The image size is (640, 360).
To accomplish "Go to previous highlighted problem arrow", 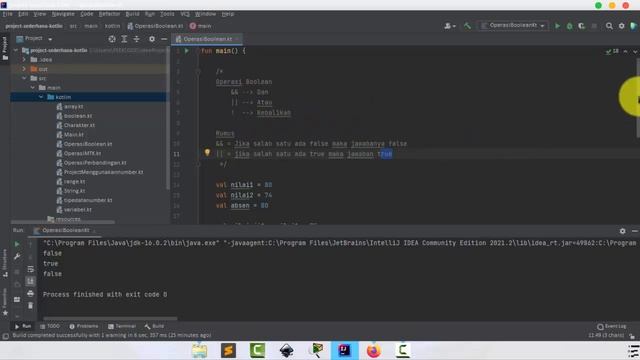I will (x=625, y=51).
